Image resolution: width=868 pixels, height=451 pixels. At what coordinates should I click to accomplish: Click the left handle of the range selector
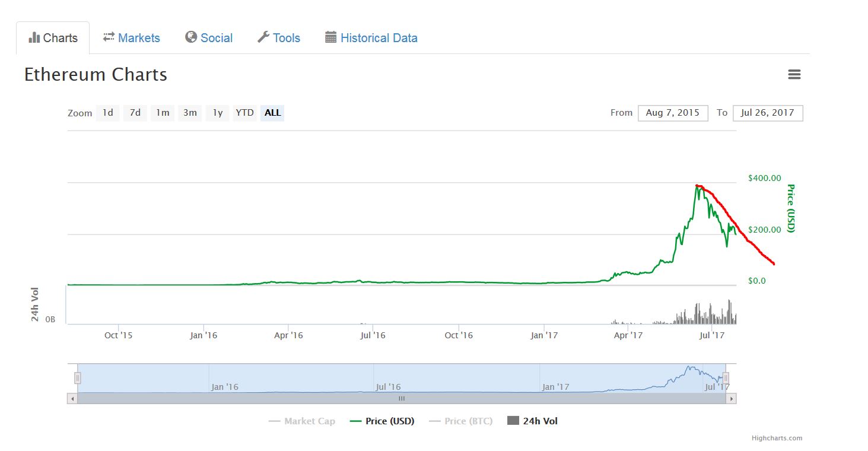tap(77, 377)
